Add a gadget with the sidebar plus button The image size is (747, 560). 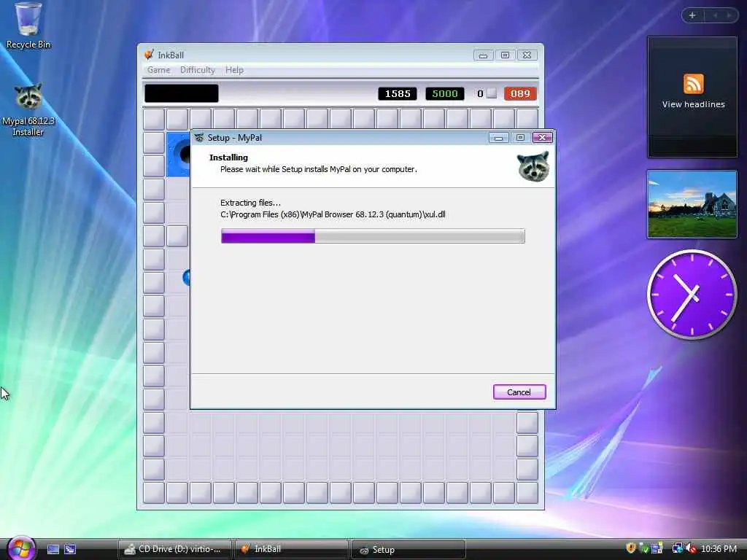[x=692, y=15]
